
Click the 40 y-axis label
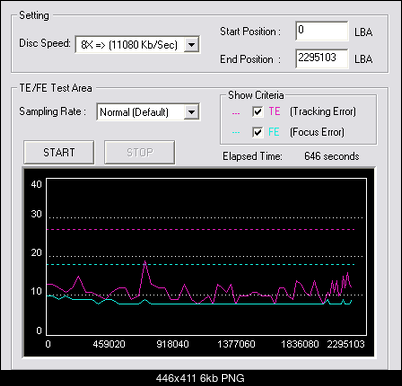[x=36, y=184]
